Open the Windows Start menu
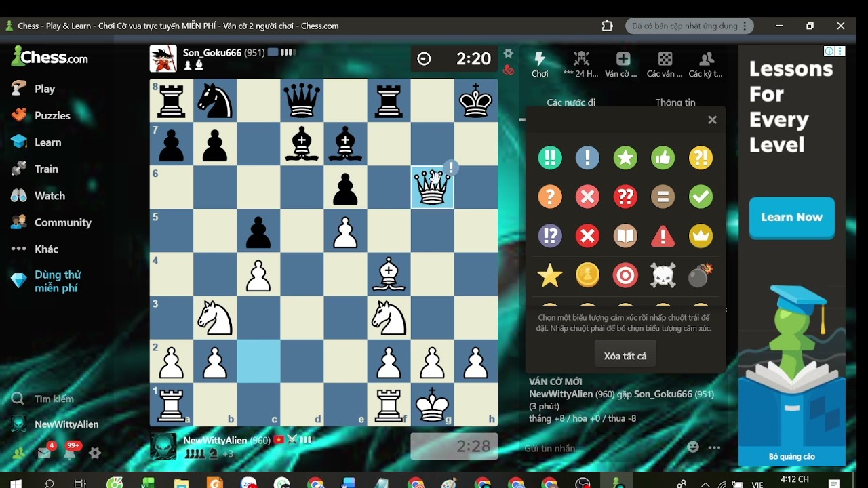The width and height of the screenshot is (868, 488). point(16,483)
